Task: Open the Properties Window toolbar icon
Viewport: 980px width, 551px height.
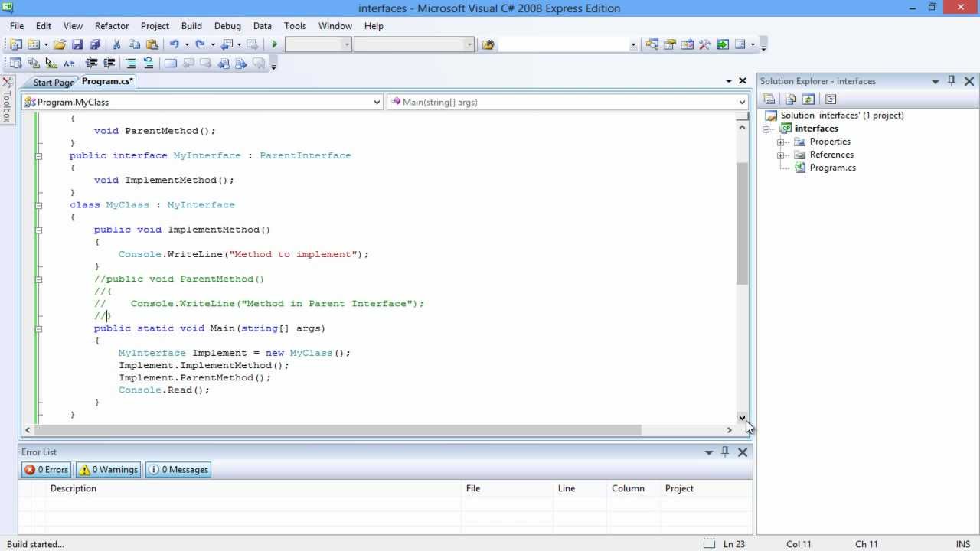Action: pyautogui.click(x=670, y=44)
